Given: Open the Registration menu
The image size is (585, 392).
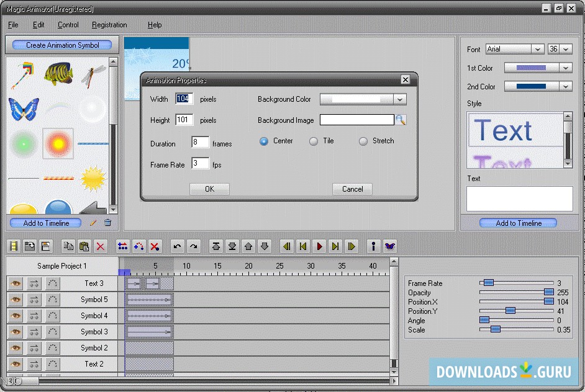Looking at the screenshot, I should tap(109, 25).
